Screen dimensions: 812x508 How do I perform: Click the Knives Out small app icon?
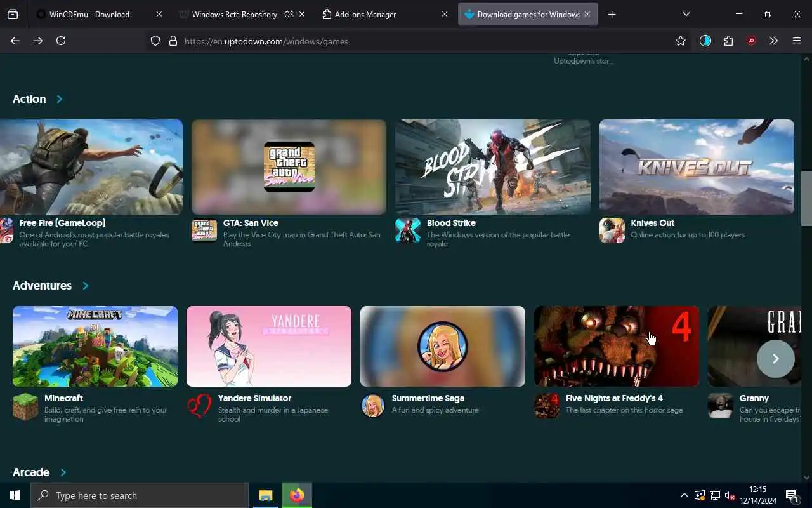[x=612, y=231]
